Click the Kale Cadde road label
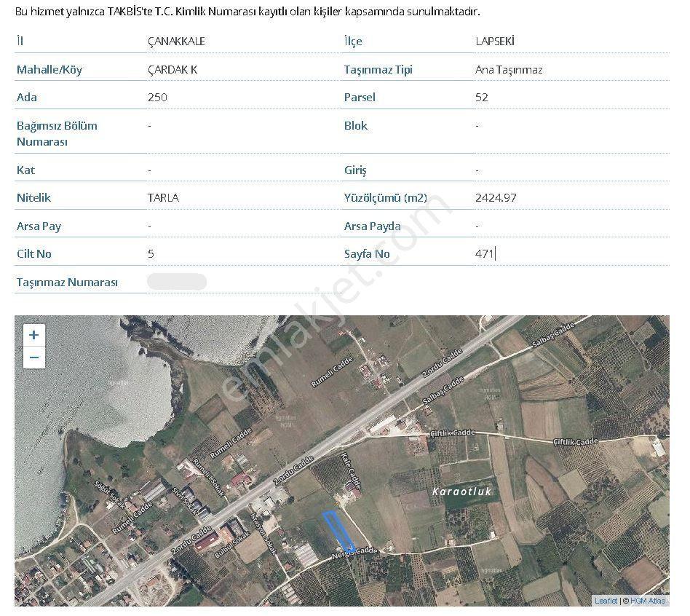The height and width of the screenshot is (616, 690). click(x=351, y=471)
